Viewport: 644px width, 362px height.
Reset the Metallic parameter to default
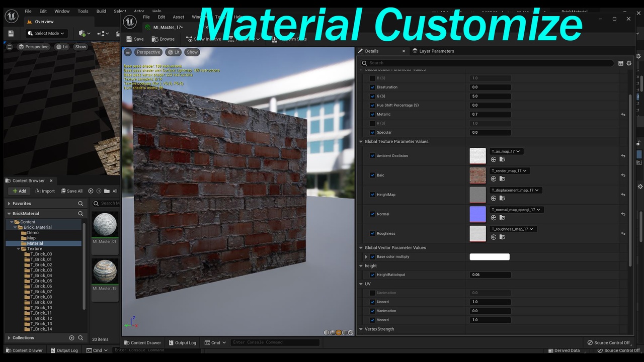click(623, 115)
